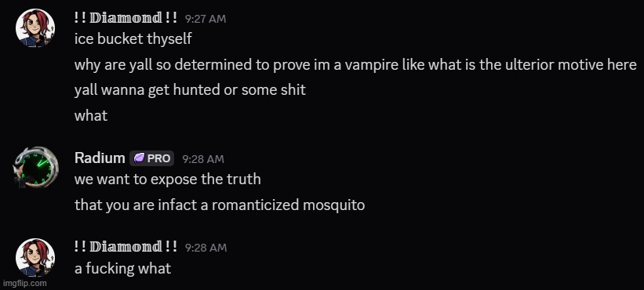Select 'we want to expose the truth' message
Viewport: 644px width, 290px height.
coord(168,179)
